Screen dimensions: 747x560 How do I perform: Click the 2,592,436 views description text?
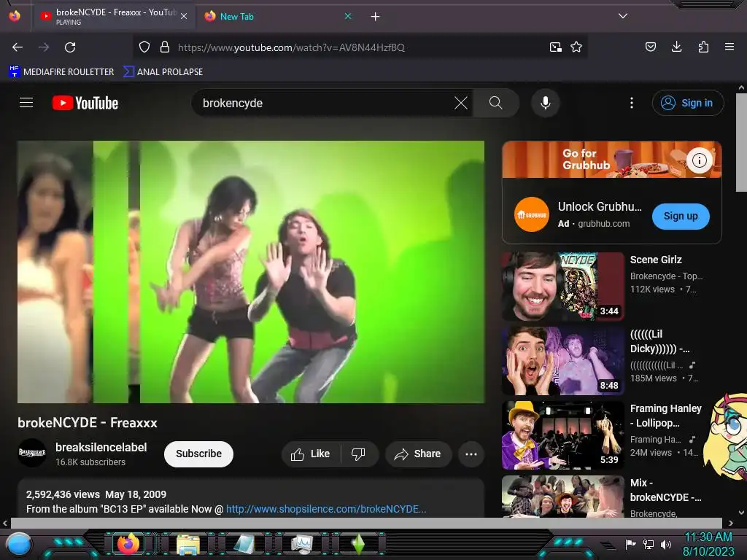pos(63,494)
